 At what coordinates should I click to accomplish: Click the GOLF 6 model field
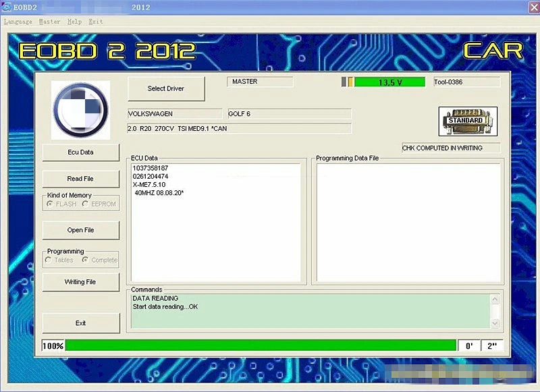pos(290,114)
